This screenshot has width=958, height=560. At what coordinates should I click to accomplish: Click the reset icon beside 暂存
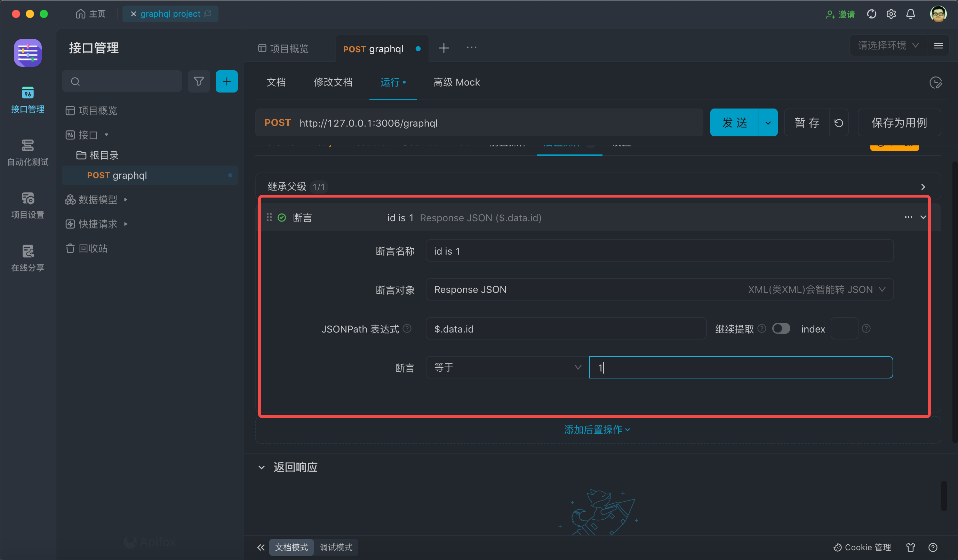pos(839,123)
